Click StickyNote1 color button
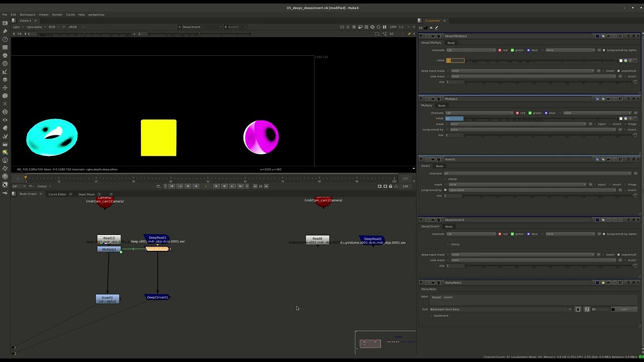The height and width of the screenshot is (362, 644). pyautogui.click(x=624, y=309)
